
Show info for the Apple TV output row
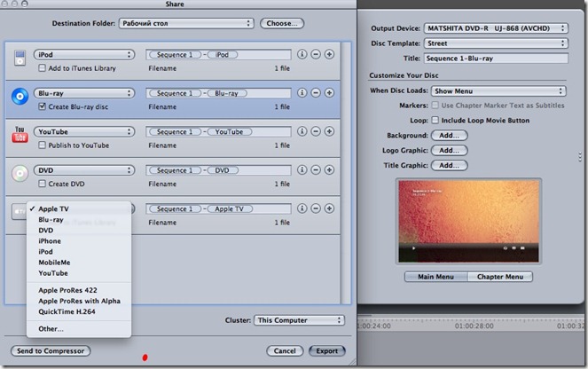(302, 208)
